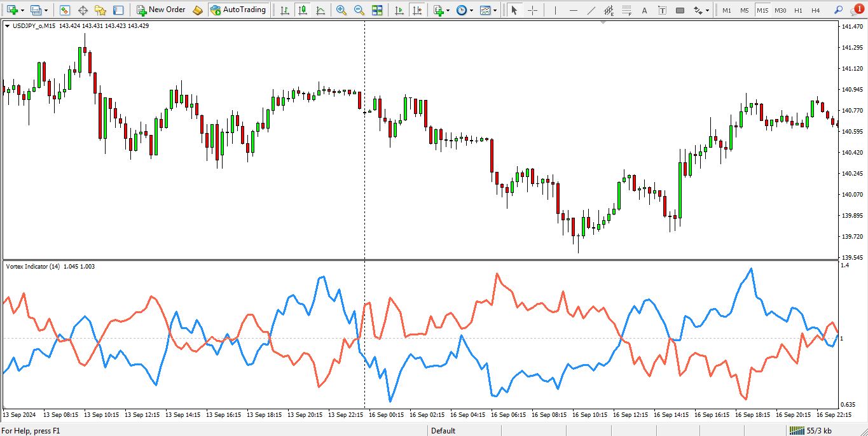Viewport: 868px width, 436px height.
Task: Click the Tile Windows icon
Action: click(x=377, y=10)
